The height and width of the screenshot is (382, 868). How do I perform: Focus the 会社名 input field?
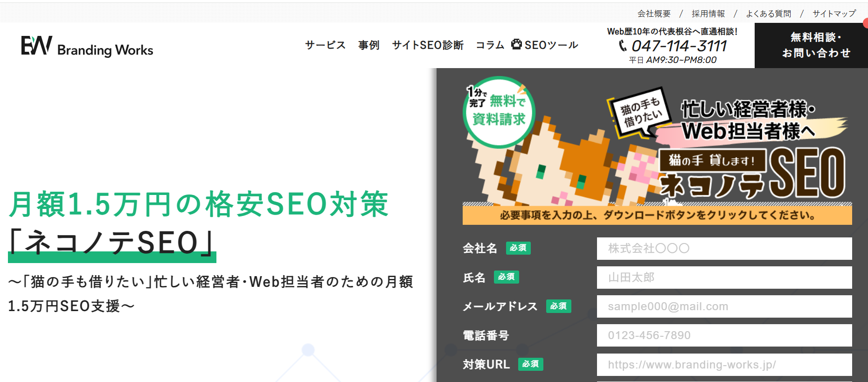[724, 249]
